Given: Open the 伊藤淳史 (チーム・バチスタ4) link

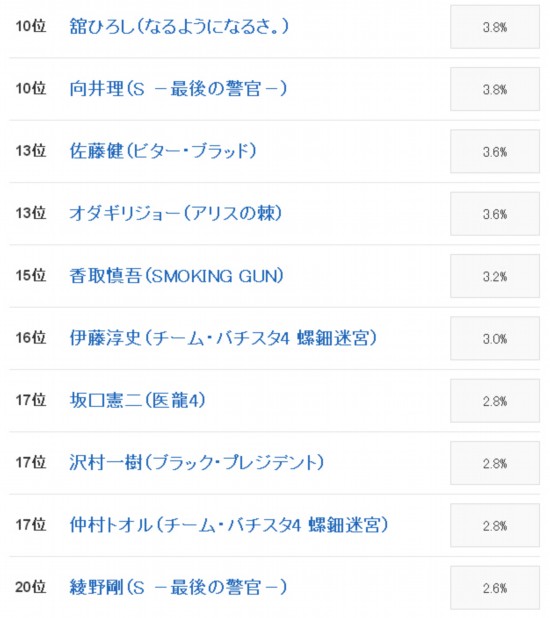Looking at the screenshot, I should (223, 338).
